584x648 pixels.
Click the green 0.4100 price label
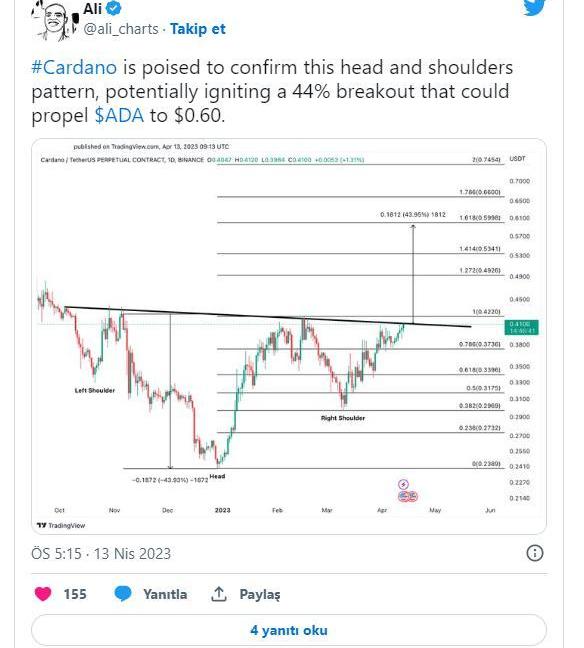pos(522,327)
